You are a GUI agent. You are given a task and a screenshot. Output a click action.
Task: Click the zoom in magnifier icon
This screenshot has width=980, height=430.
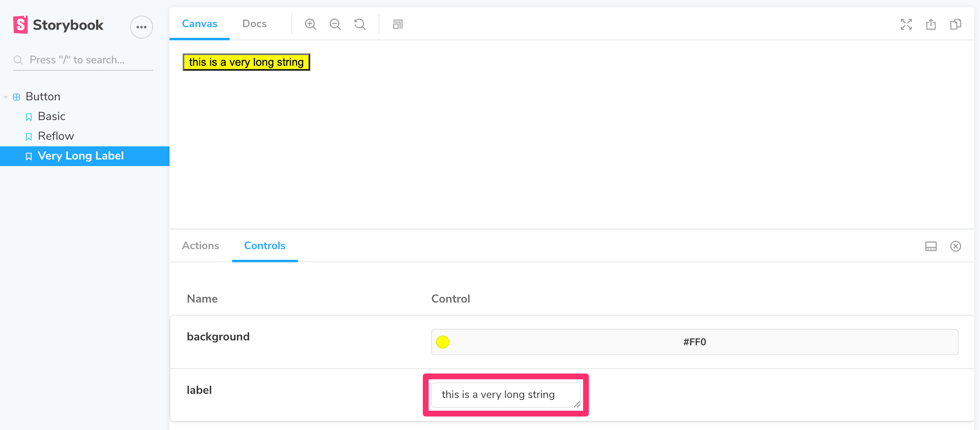(310, 24)
